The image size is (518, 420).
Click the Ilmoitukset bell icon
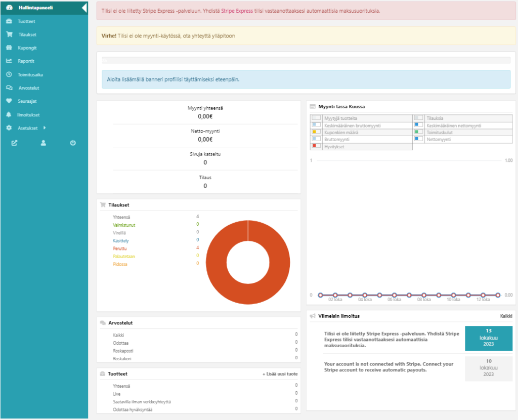9,115
